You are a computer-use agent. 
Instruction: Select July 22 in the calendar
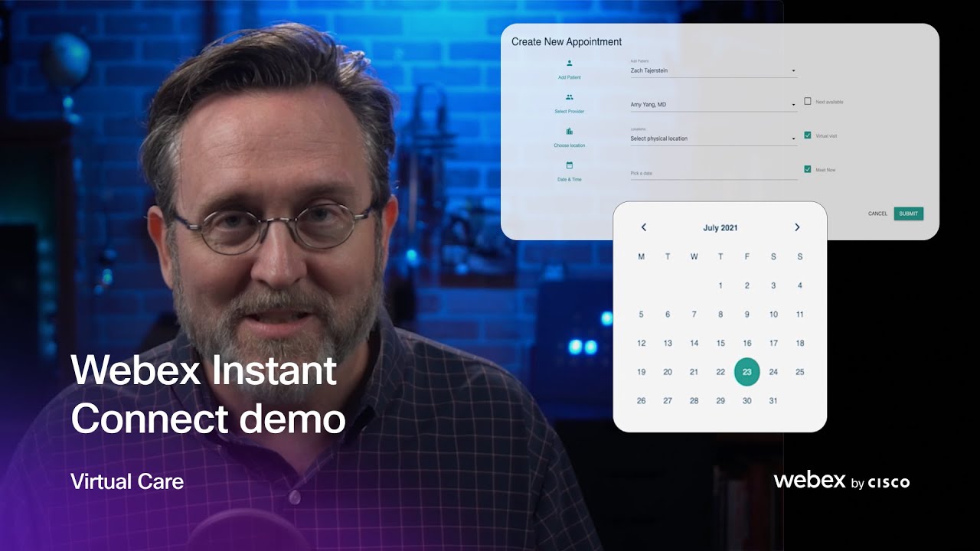point(720,372)
